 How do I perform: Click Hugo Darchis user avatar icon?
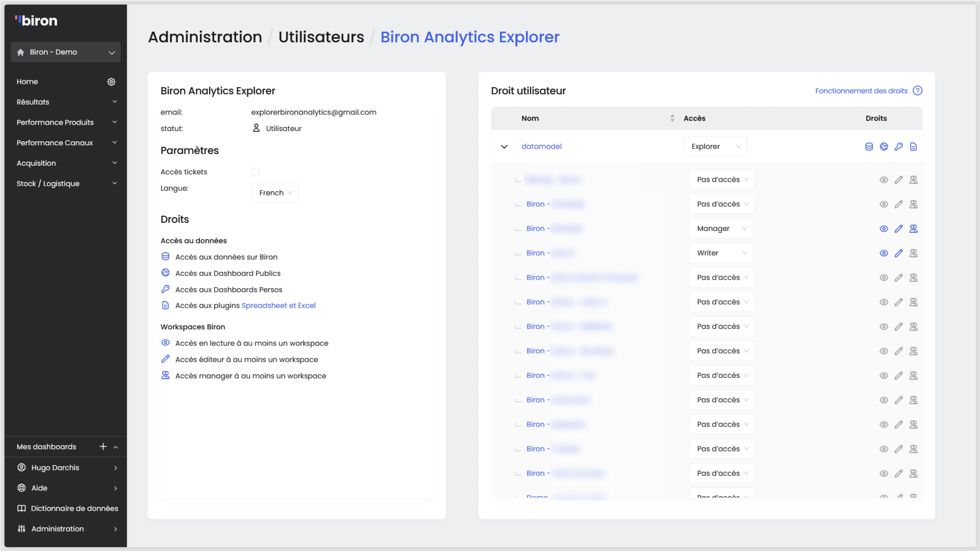pos(22,467)
